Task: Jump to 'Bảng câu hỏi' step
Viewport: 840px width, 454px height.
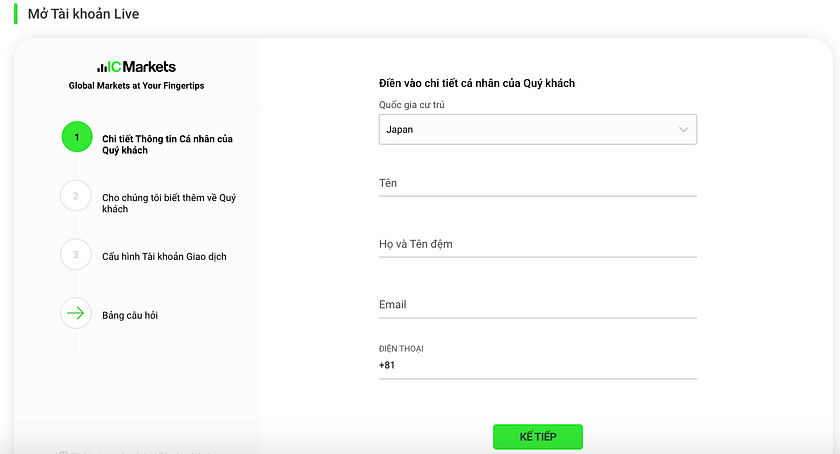Action: click(130, 316)
